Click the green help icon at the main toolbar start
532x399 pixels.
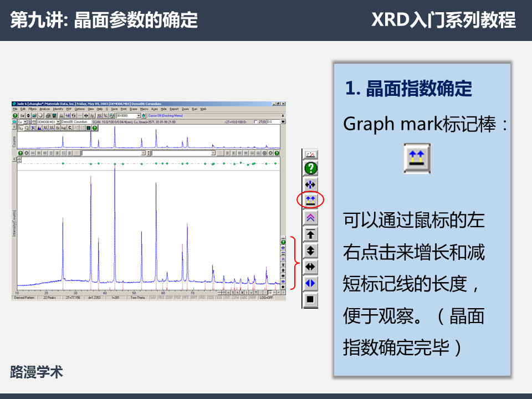click(x=15, y=116)
